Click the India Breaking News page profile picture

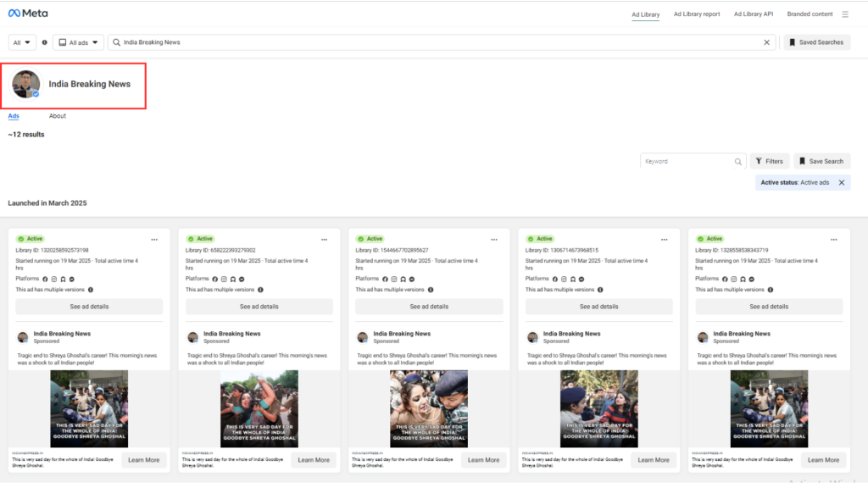[x=26, y=84]
